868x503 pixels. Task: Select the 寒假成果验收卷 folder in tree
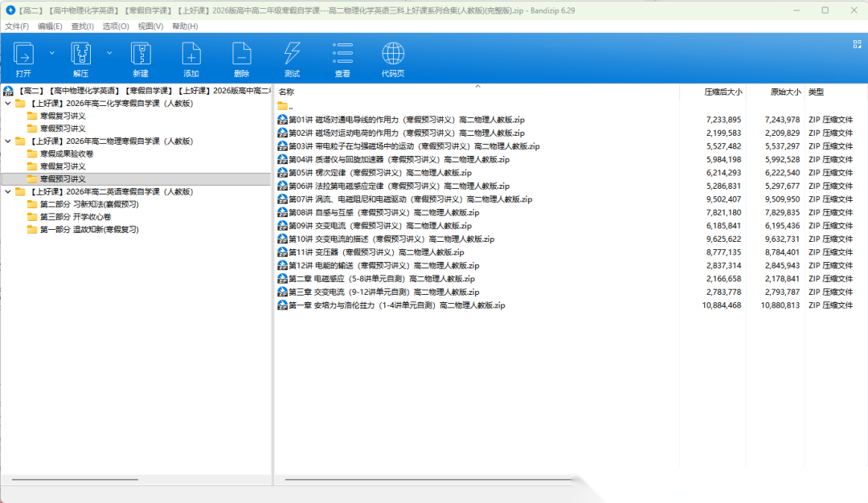point(66,153)
